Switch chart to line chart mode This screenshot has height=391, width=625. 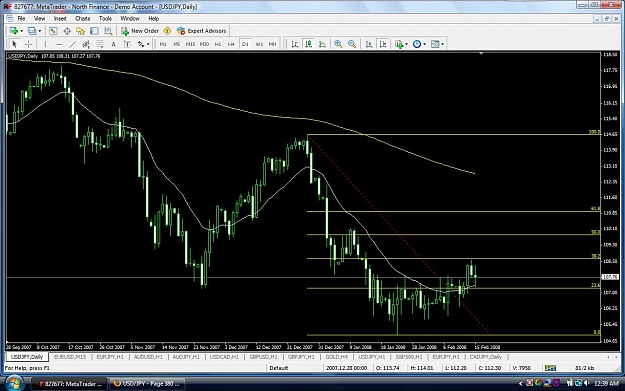322,44
